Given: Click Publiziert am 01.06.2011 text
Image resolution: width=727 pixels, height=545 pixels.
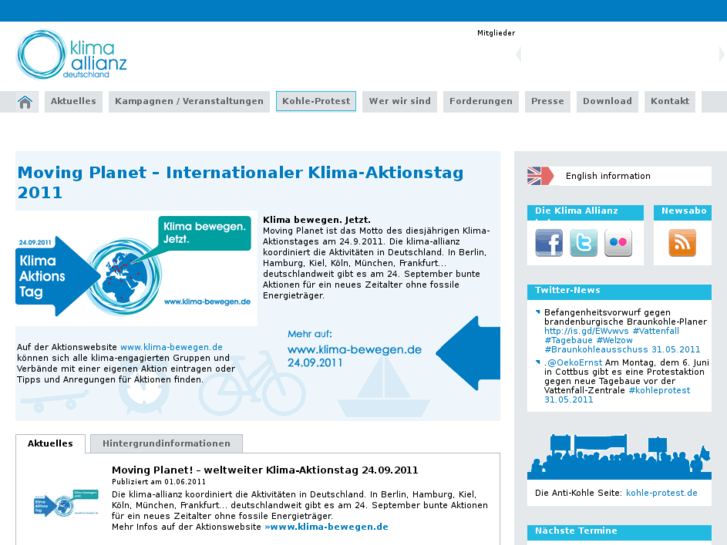Looking at the screenshot, I should [x=158, y=482].
